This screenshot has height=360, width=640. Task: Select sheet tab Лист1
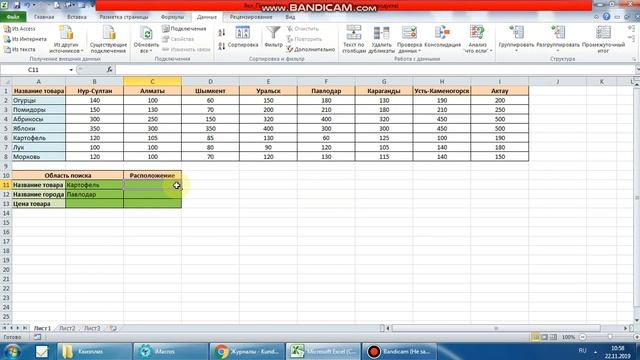pos(42,328)
